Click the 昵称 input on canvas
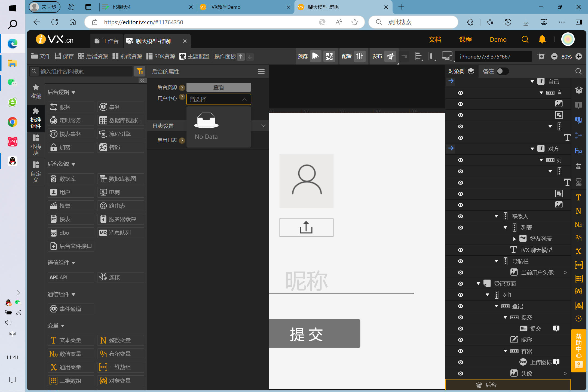588x392 pixels. click(341, 281)
